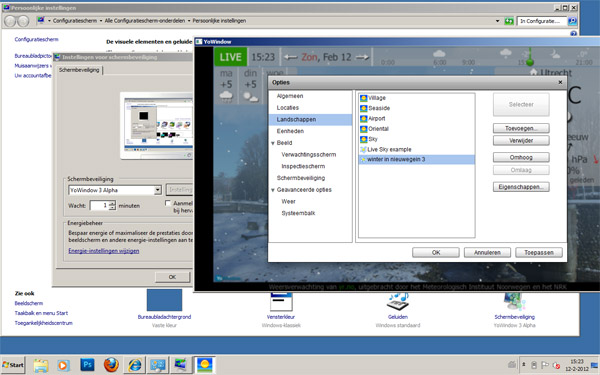This screenshot has width=600, height=375.
Task: Select the Seaside landscape icon
Action: pyautogui.click(x=364, y=108)
